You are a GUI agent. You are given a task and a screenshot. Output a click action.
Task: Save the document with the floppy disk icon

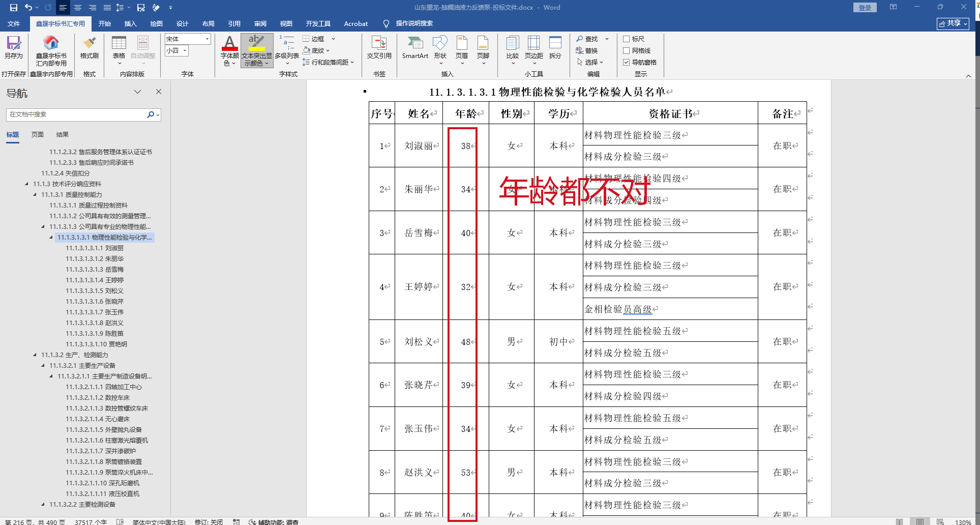pos(14,8)
